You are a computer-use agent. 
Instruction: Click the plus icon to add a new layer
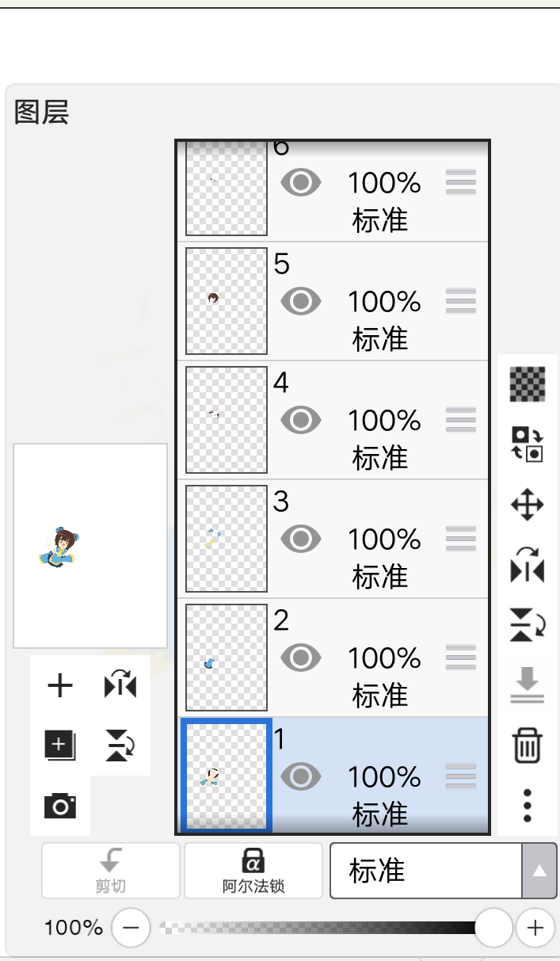[x=60, y=685]
